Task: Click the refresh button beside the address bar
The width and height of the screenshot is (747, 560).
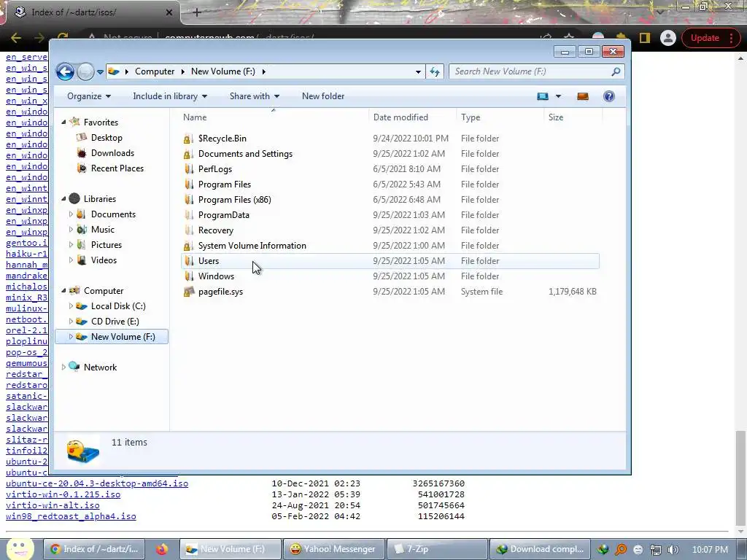Action: [x=435, y=71]
